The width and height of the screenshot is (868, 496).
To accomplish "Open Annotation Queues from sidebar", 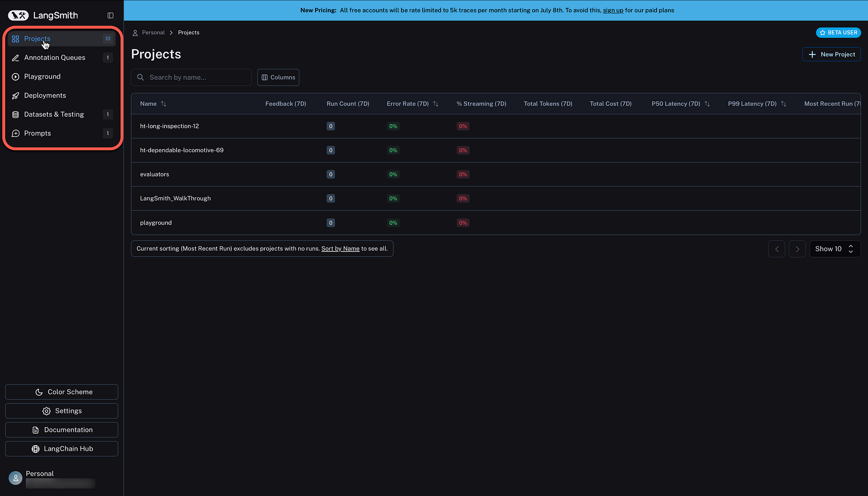I will click(55, 58).
